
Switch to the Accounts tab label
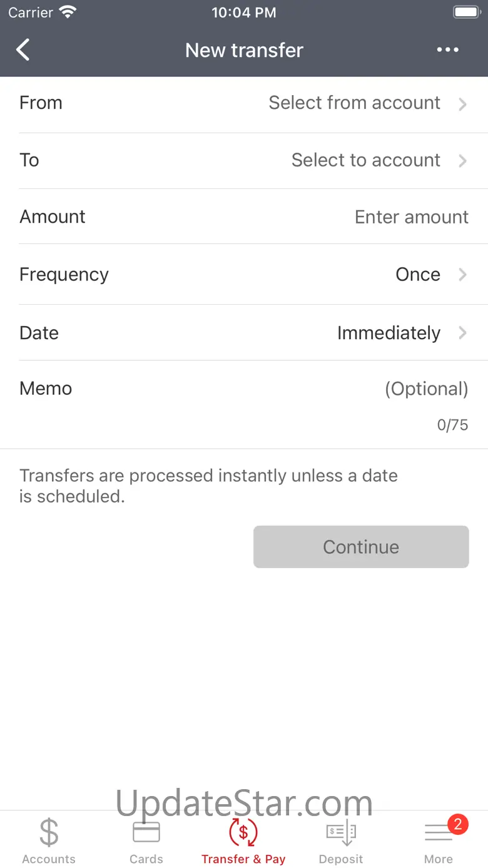coord(49,859)
